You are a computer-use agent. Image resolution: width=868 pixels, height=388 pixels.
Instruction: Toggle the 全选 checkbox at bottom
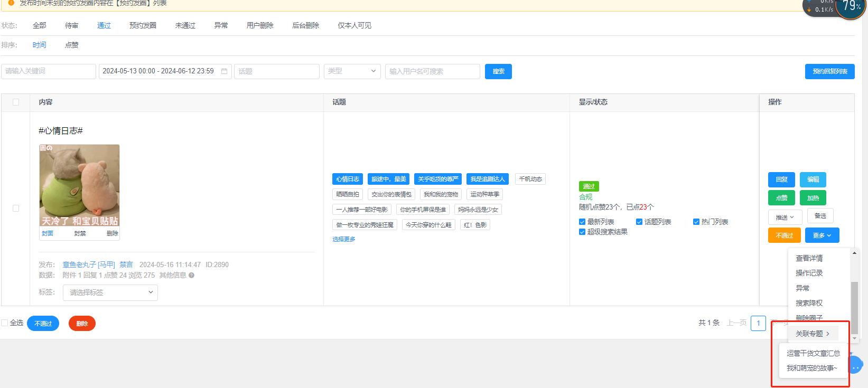pos(5,323)
